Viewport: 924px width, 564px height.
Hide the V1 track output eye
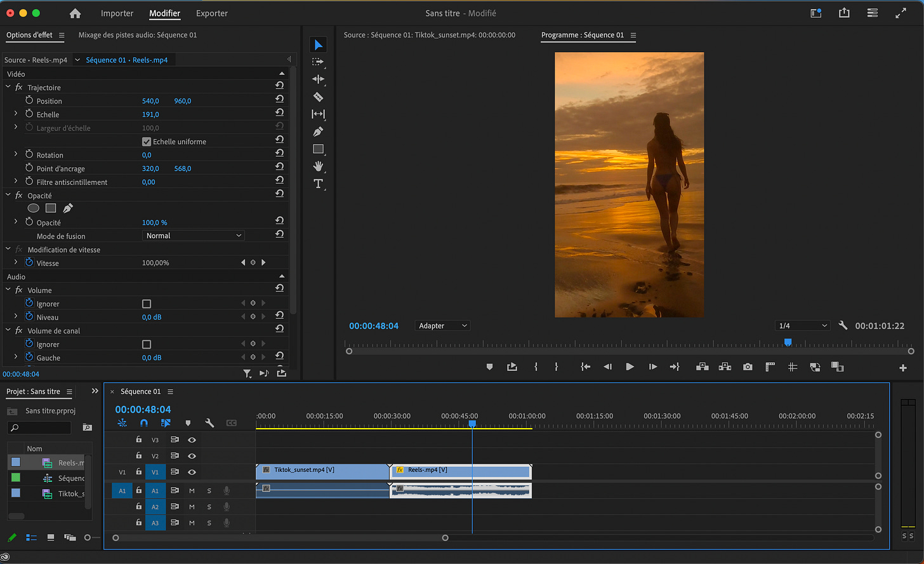point(192,472)
